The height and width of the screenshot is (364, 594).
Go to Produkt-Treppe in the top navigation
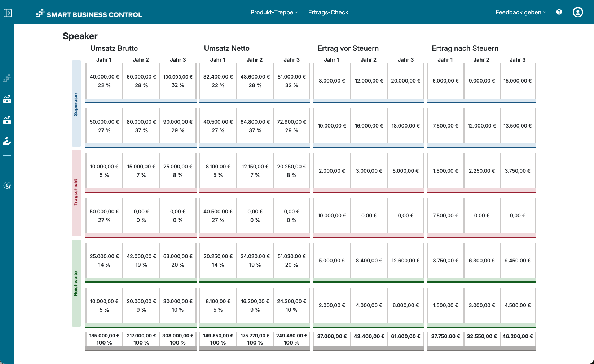pyautogui.click(x=272, y=12)
